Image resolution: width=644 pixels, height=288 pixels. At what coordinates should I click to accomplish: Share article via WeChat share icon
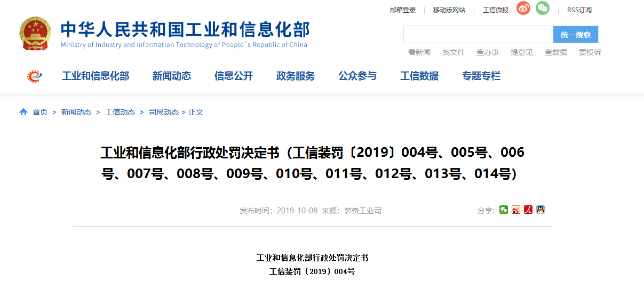504,210
